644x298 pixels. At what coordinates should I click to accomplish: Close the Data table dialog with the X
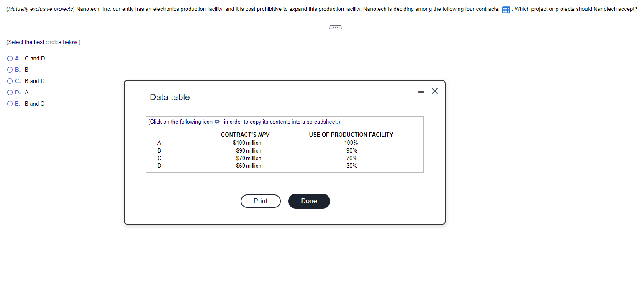tap(434, 91)
